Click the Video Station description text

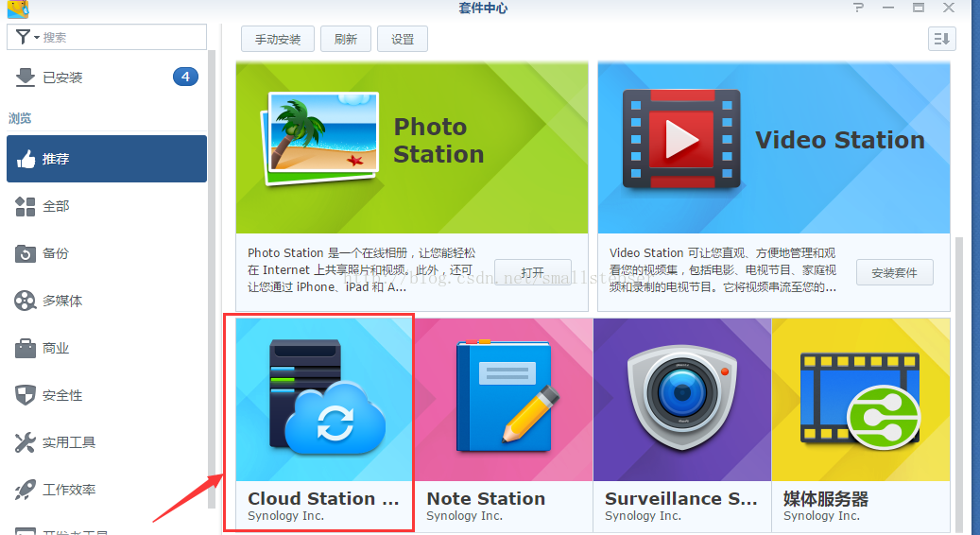click(x=723, y=270)
